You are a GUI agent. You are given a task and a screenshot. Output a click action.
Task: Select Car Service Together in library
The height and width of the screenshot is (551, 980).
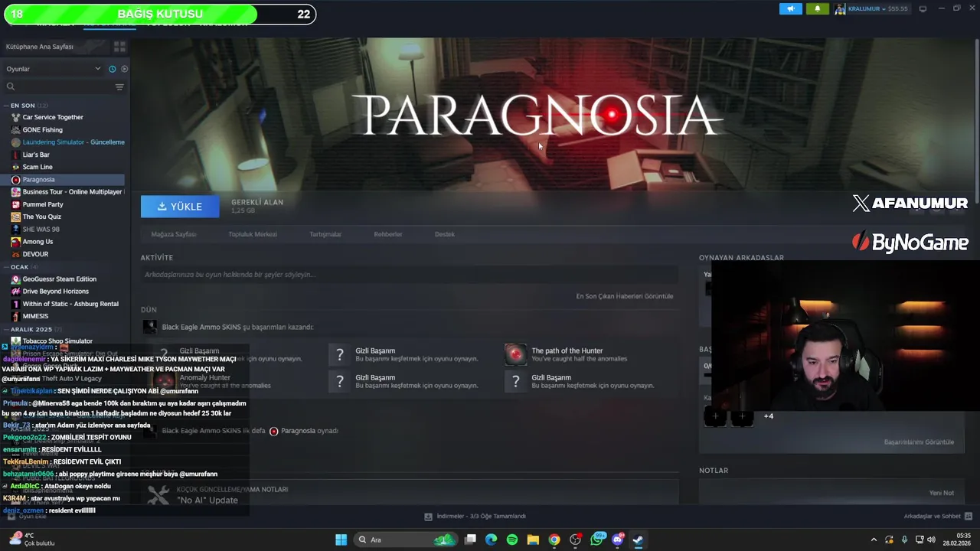[x=53, y=117]
